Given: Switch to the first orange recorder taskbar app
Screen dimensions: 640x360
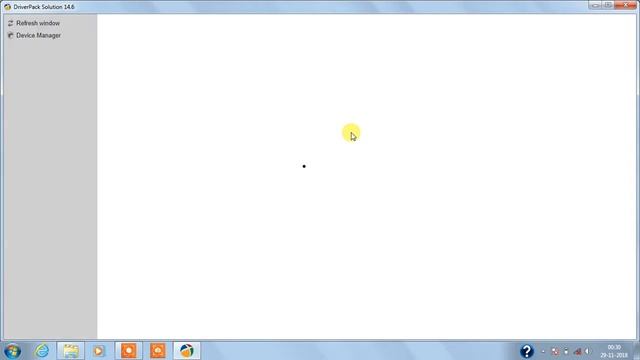Looking at the screenshot, I should 129,351.
